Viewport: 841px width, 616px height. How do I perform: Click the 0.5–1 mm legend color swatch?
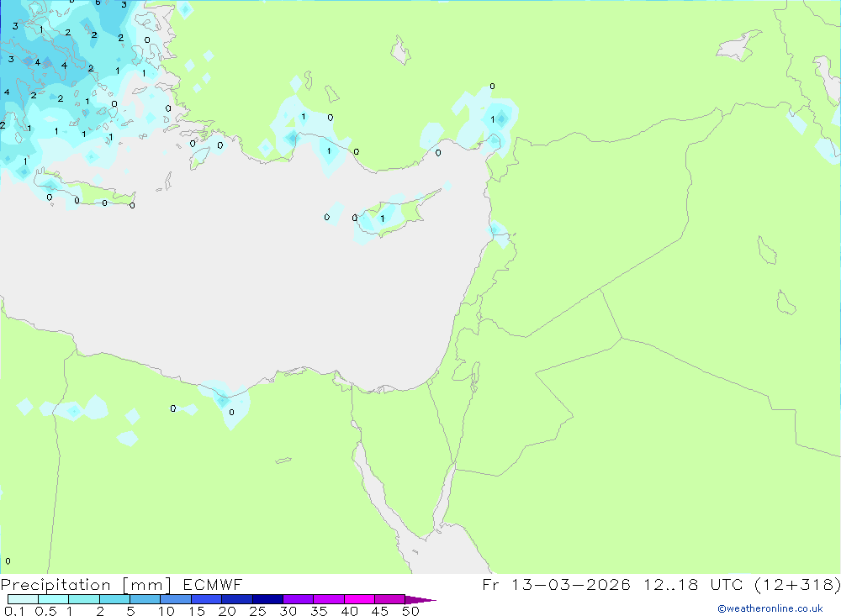click(x=54, y=599)
